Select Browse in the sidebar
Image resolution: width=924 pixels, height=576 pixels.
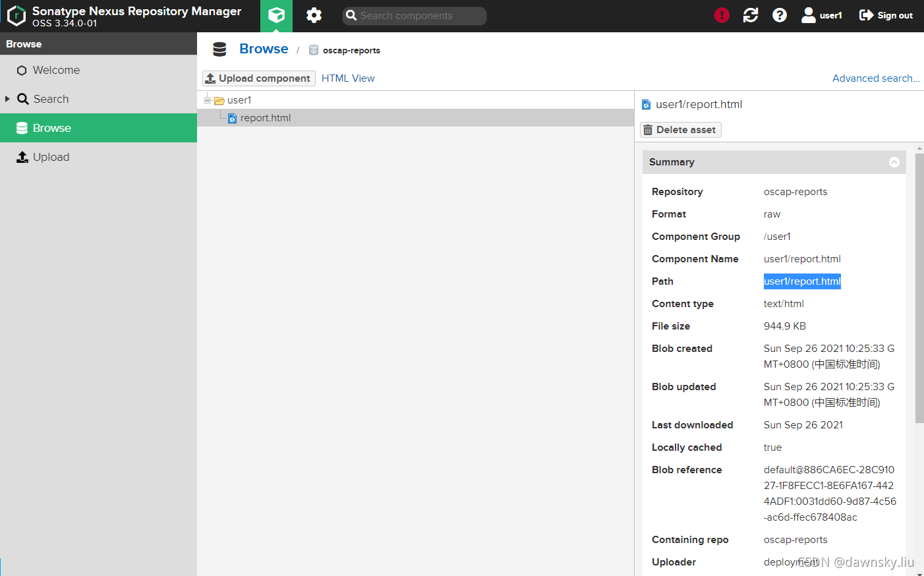(99, 128)
